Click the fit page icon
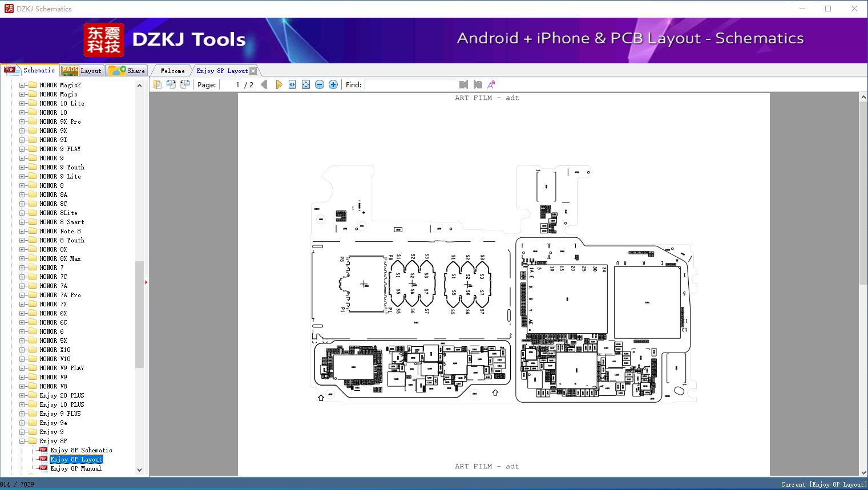The height and width of the screenshot is (490, 868). tap(306, 84)
